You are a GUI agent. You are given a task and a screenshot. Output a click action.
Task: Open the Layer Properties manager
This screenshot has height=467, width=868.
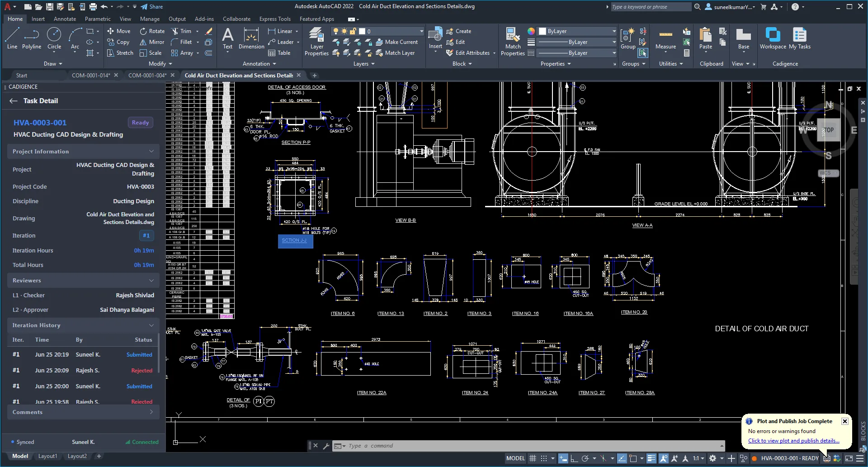(316, 41)
